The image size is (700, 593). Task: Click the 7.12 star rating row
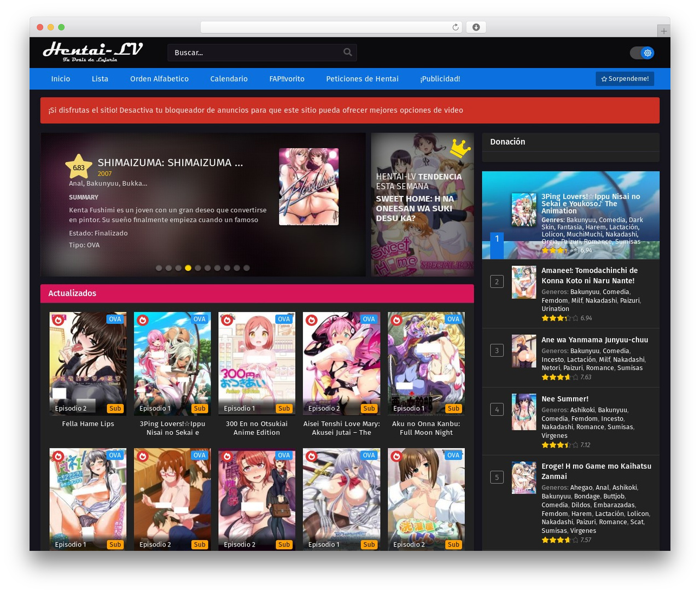565,445
